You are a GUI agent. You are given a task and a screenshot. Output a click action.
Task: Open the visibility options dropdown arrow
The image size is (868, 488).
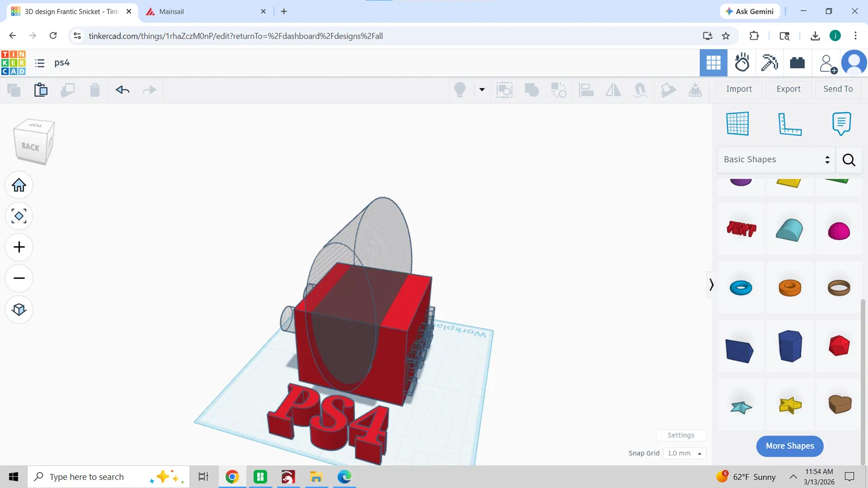tap(482, 89)
